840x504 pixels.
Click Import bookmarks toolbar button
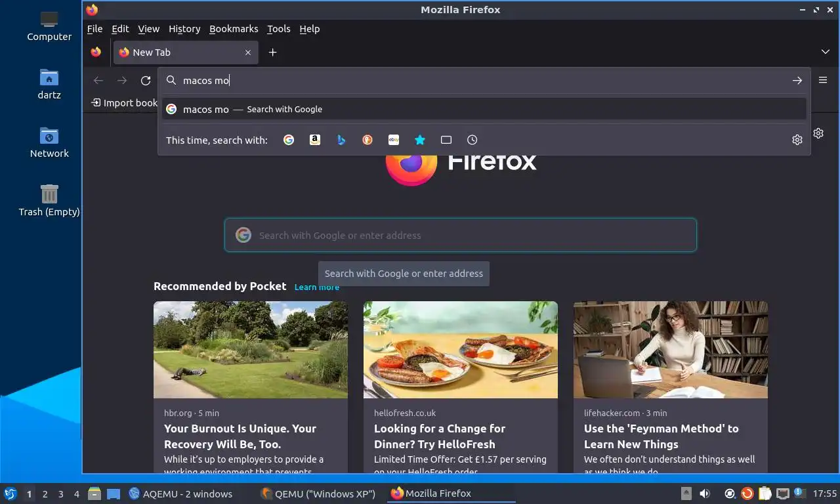click(125, 103)
